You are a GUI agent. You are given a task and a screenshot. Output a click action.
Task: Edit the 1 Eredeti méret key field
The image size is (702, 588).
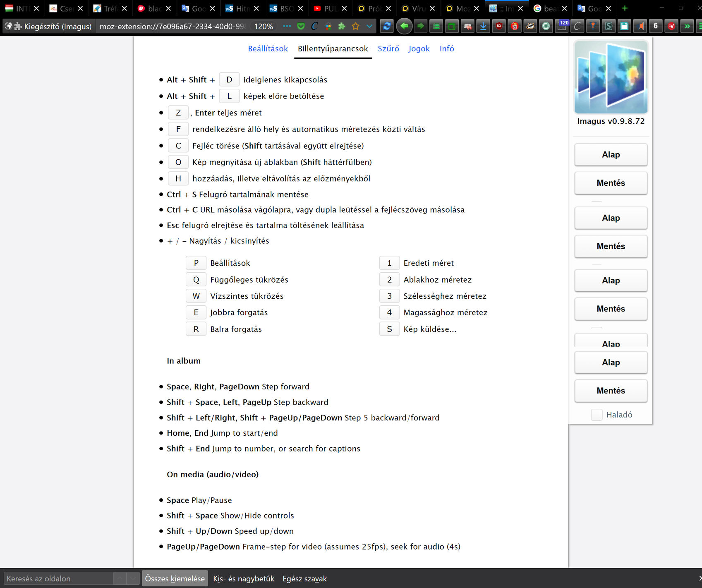point(389,263)
